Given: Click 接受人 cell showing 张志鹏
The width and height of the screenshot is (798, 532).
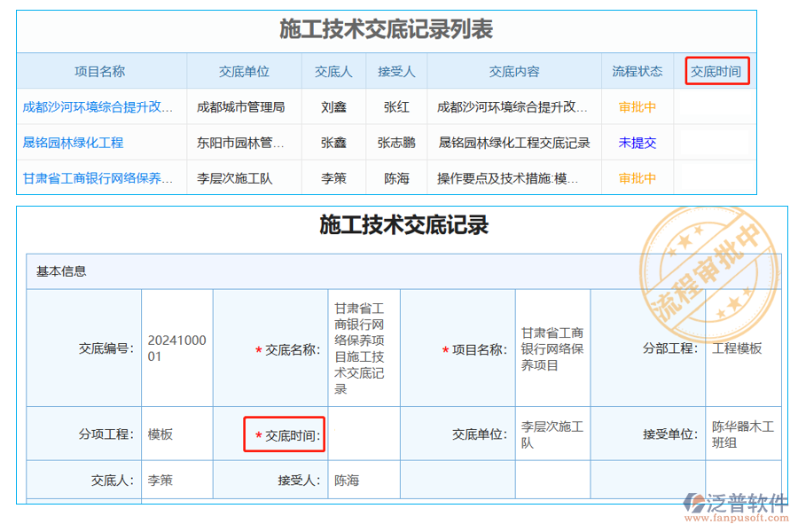Looking at the screenshot, I should [395, 142].
